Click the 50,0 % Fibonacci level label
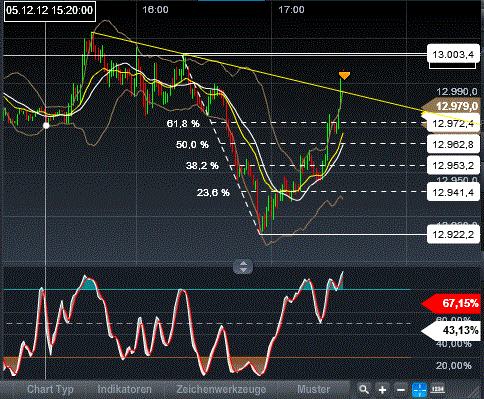 (192, 145)
